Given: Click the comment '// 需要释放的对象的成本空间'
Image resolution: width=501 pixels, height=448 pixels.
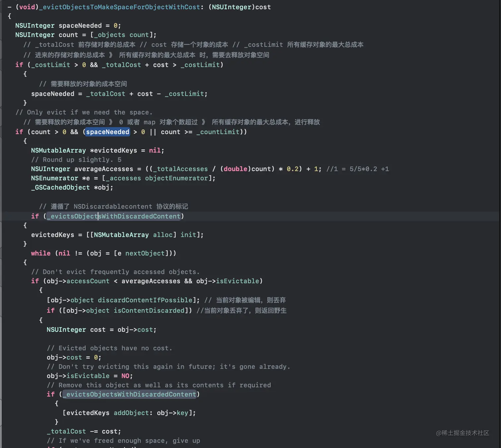Looking at the screenshot, I should pyautogui.click(x=83, y=84).
